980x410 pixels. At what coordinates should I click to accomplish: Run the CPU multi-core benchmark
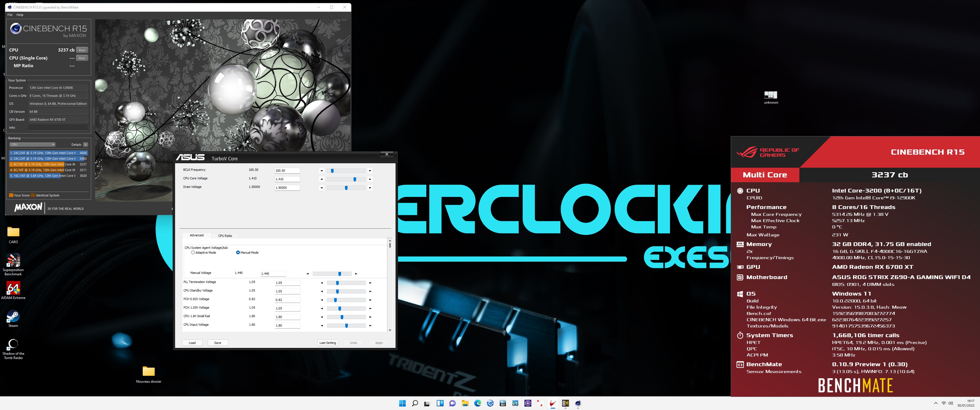tap(82, 50)
